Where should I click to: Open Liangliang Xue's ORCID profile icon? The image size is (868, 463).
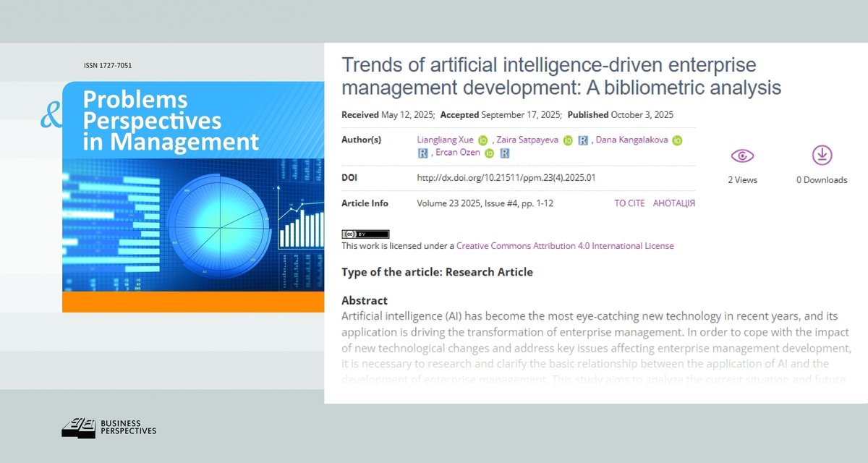pos(482,140)
